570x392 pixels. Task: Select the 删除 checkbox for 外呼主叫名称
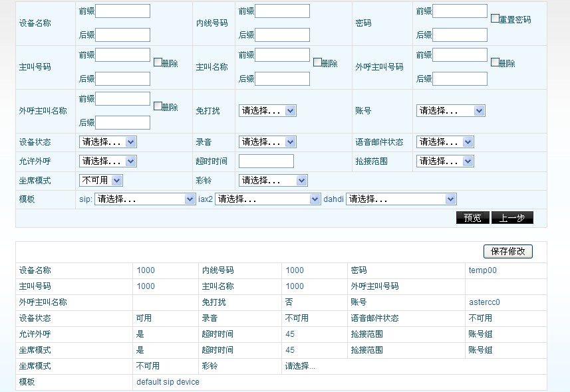pos(158,106)
